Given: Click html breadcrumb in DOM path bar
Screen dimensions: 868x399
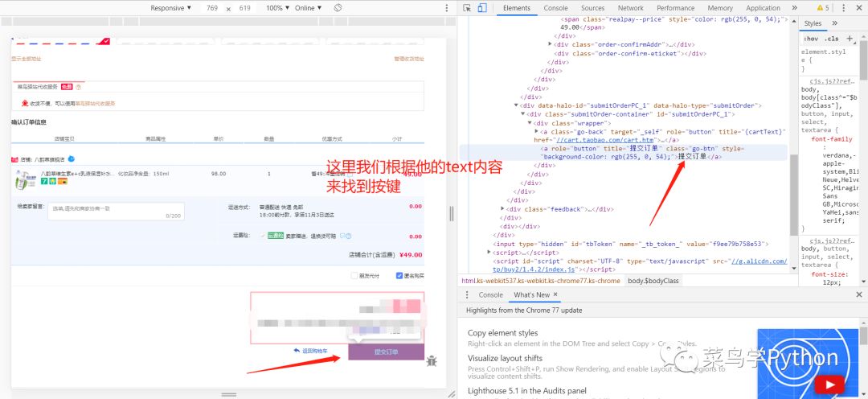Looking at the screenshot, I should click(x=541, y=281).
